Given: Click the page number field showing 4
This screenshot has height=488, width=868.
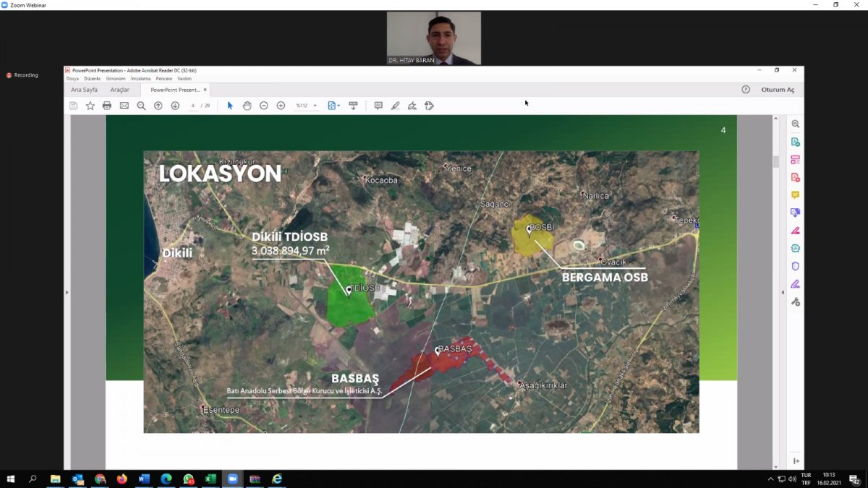Looking at the screenshot, I should point(193,106).
